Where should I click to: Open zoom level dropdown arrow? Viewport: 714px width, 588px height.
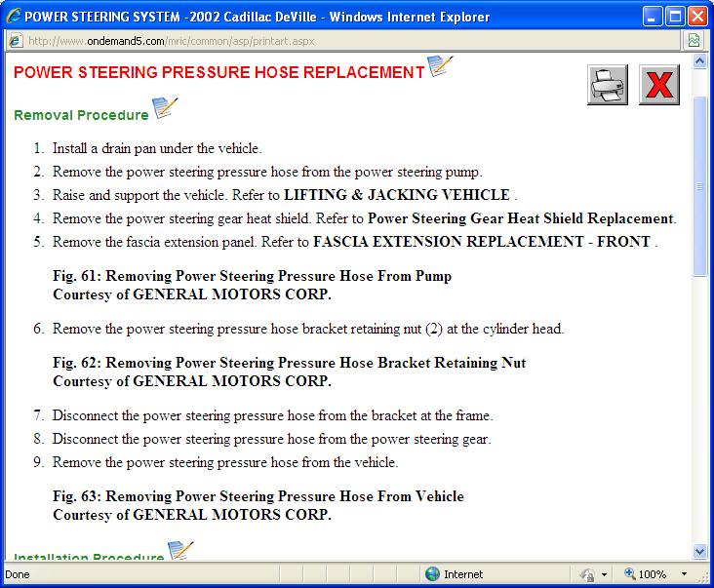pos(684,574)
